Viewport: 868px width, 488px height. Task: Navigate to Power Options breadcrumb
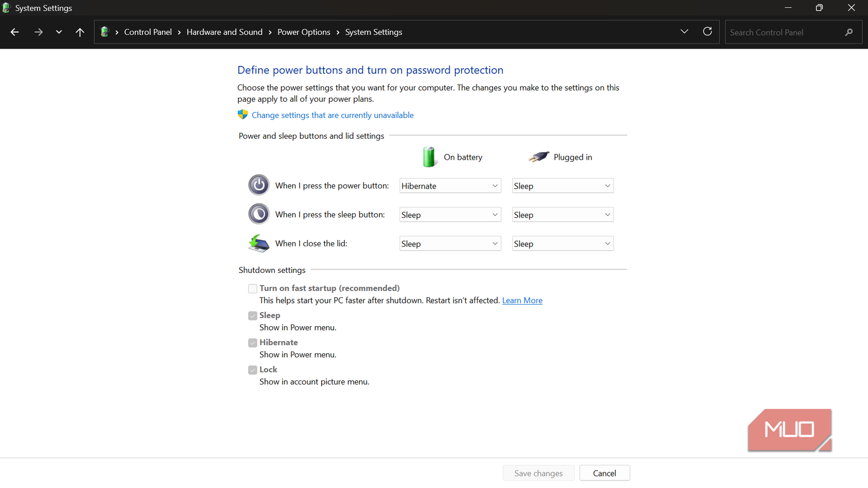[304, 32]
